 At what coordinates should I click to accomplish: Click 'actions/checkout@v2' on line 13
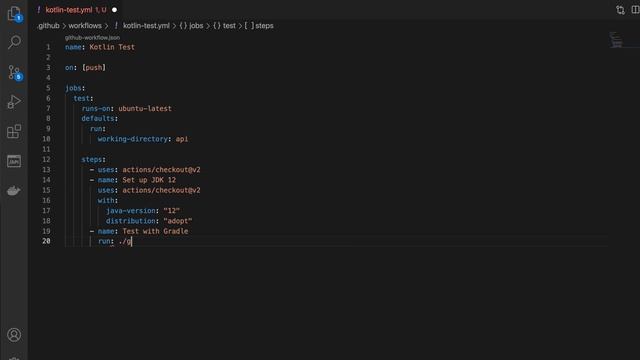click(x=161, y=169)
